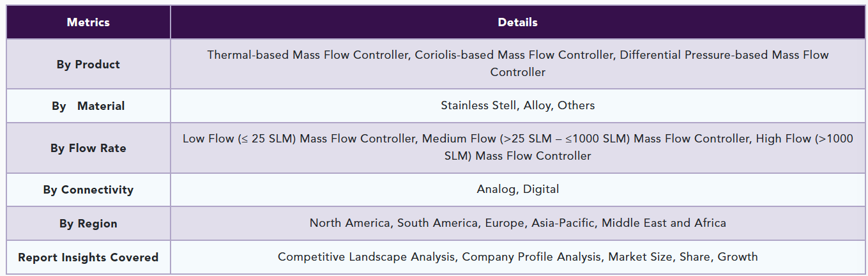This screenshot has width=868, height=276.
Task: Click the Thermal-based Mass Flow Controller text
Action: click(x=307, y=55)
